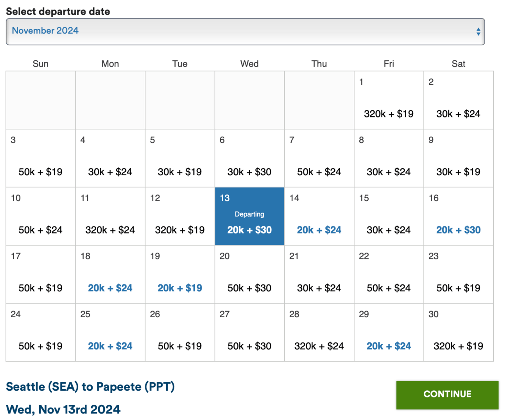Pick November 6 priced 30k + $30
Screen dimensions: 505x420
click(249, 158)
